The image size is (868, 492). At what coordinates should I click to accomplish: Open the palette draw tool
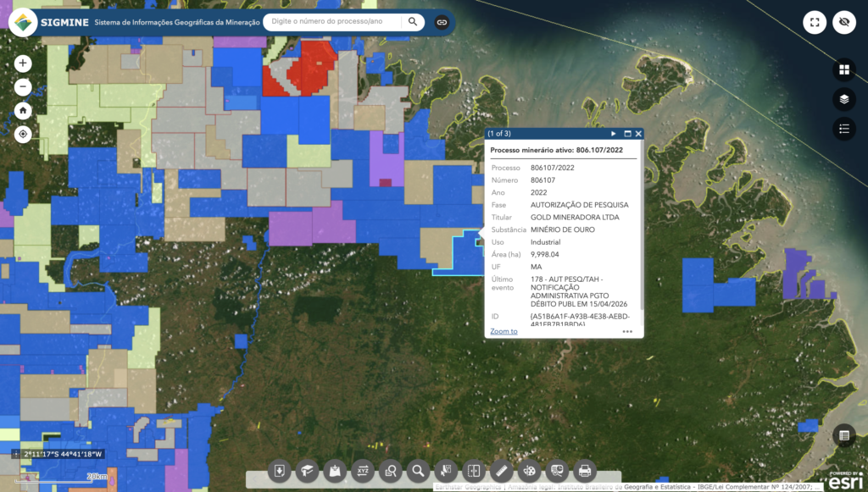click(529, 471)
